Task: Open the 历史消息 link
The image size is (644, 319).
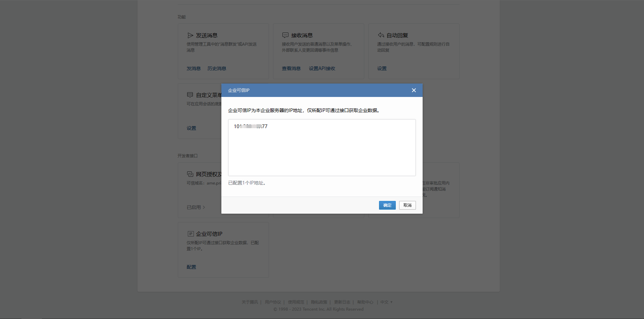Action: pos(217,68)
